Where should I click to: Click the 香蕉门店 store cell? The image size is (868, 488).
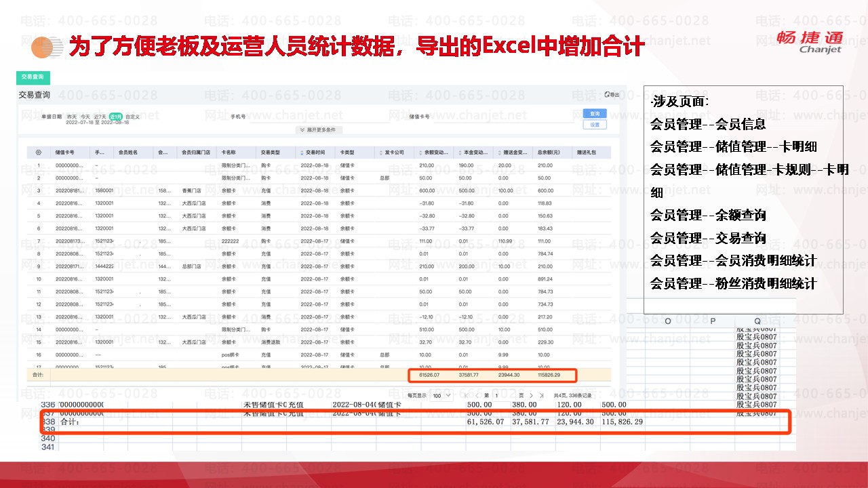(192, 190)
